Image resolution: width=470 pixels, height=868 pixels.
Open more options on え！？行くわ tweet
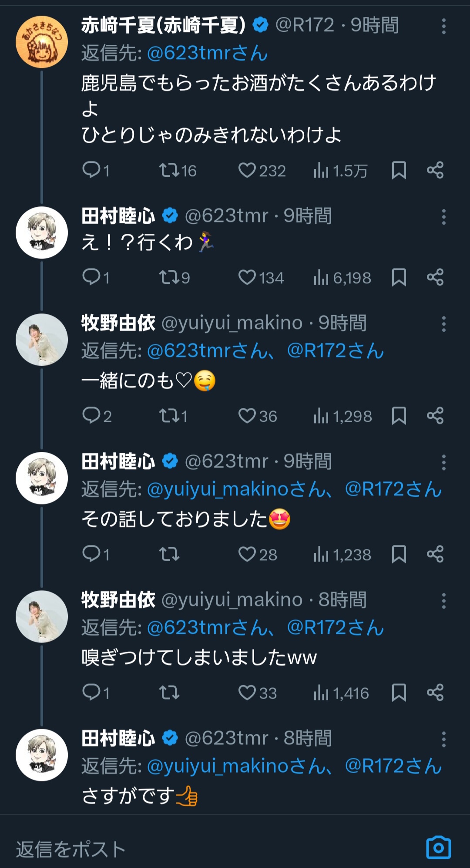click(x=443, y=217)
